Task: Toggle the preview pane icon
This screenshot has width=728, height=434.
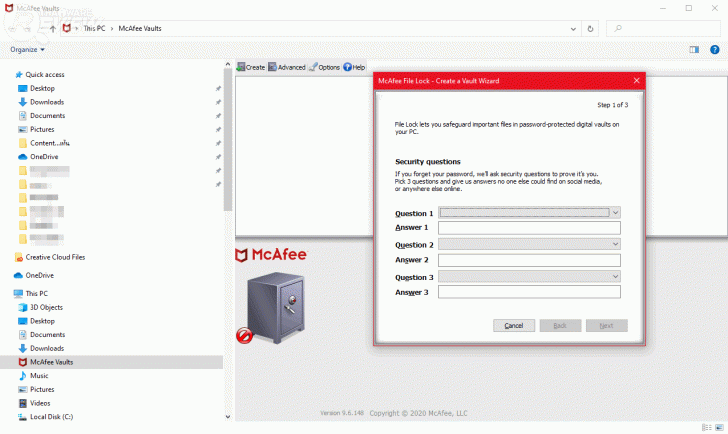Action: [x=694, y=50]
